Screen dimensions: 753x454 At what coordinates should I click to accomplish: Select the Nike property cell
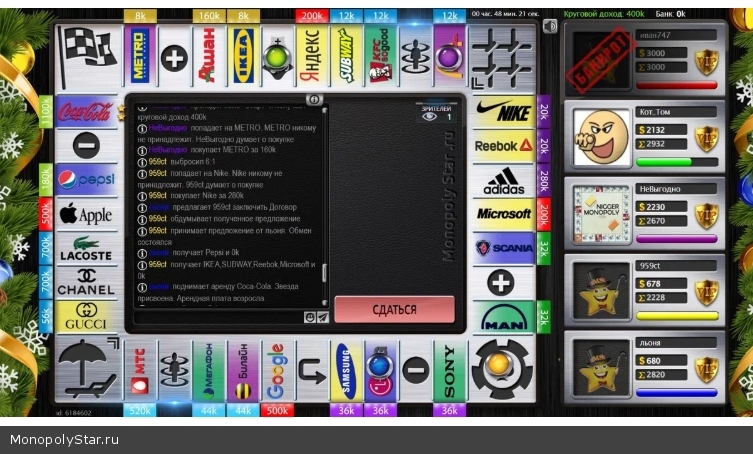[503, 111]
